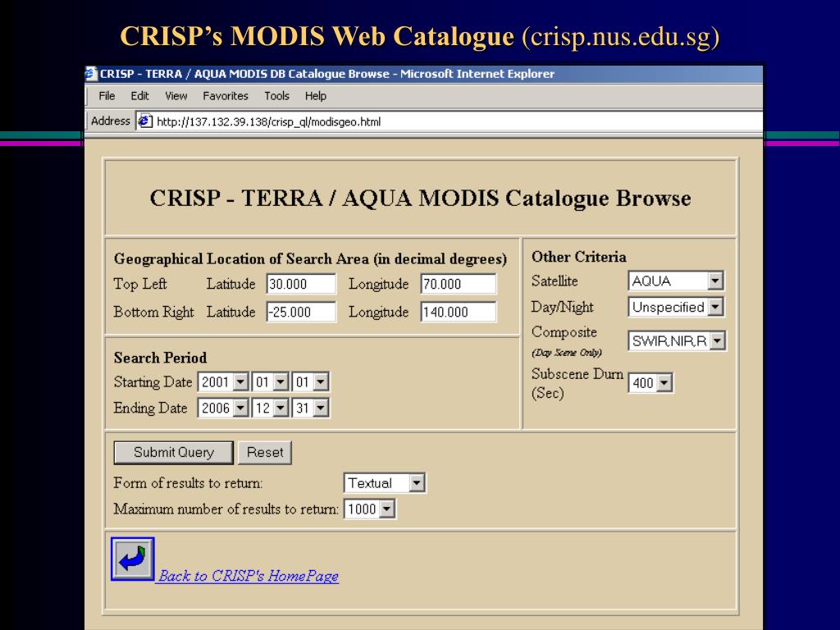The height and width of the screenshot is (630, 840).
Task: Open the Favorites menu
Action: click(x=225, y=96)
